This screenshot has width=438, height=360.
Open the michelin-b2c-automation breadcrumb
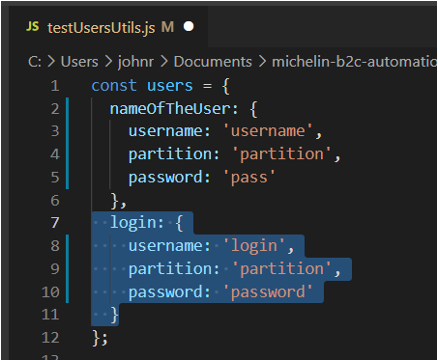[354, 62]
